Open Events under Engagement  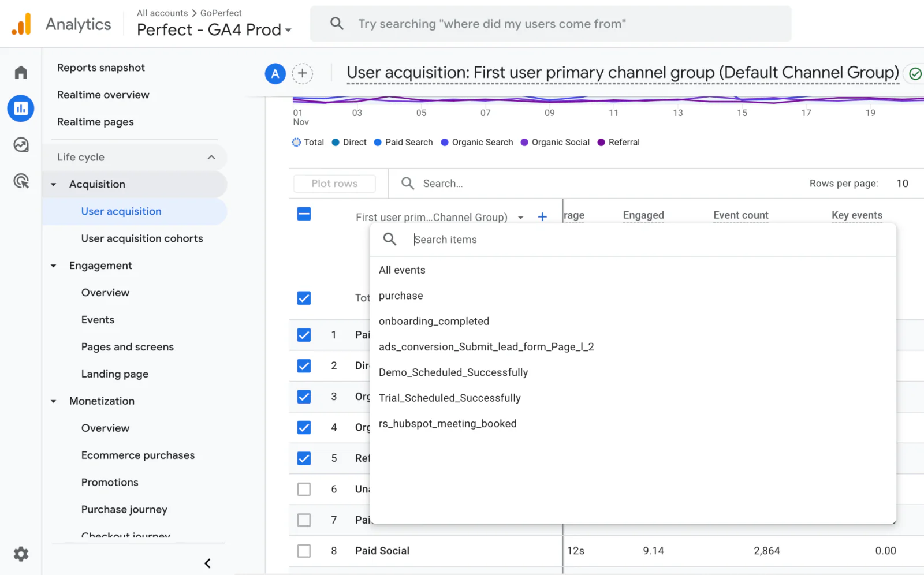pos(98,320)
